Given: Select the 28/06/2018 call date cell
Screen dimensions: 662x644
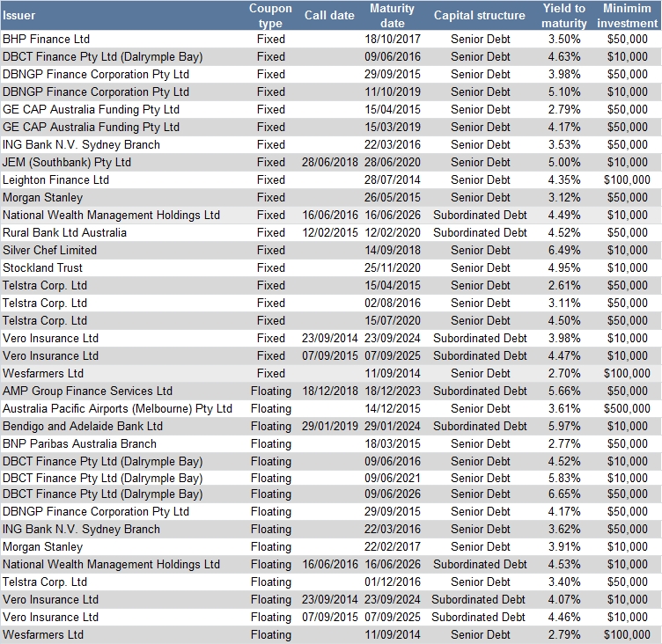Looking at the screenshot, I should (328, 162).
